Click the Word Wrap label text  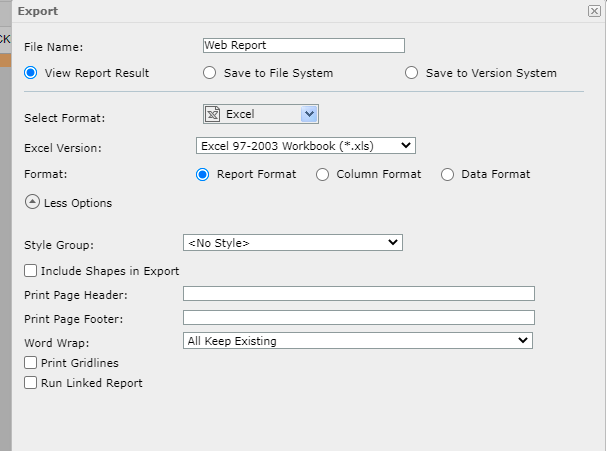click(57, 343)
